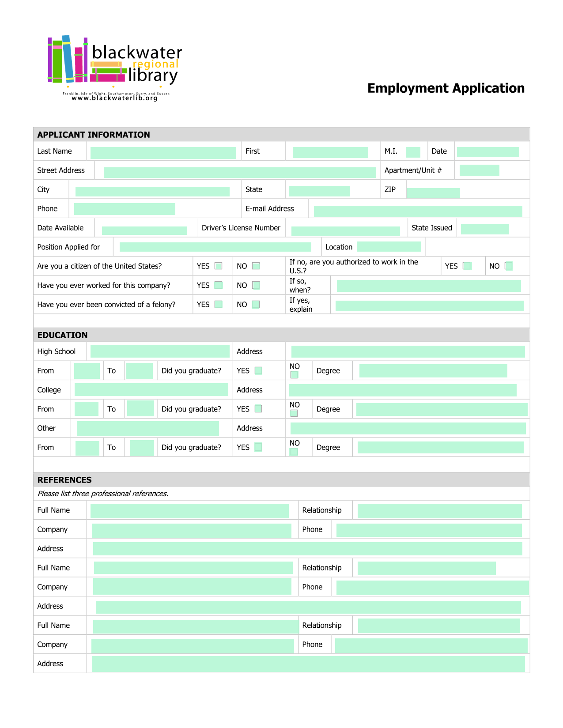Image resolution: width=563 pixels, height=728 pixels.
Task: Check YES for worked for this company
Action: click(219, 285)
